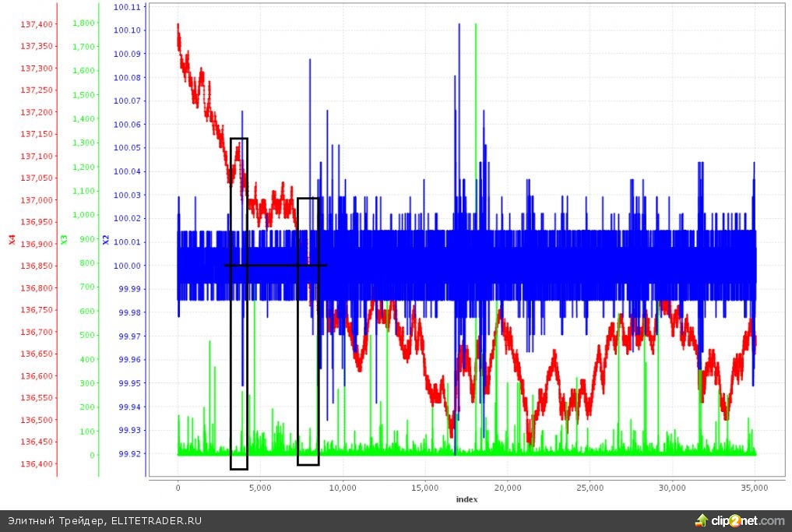Pick the 136,400 value on red axis
This screenshot has width=792, height=532.
pyautogui.click(x=37, y=464)
